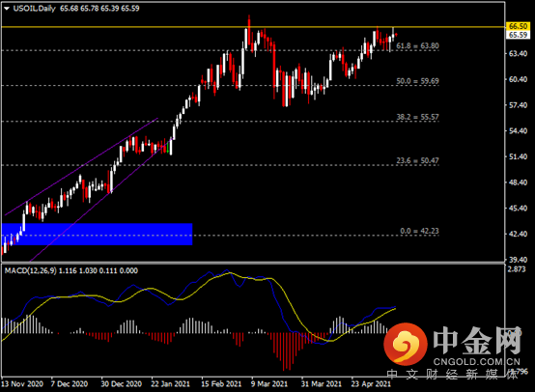Viewport: 535px width, 392px height.
Task: Select the 61.8 = 63.80 Fibonacci label
Action: [x=417, y=45]
